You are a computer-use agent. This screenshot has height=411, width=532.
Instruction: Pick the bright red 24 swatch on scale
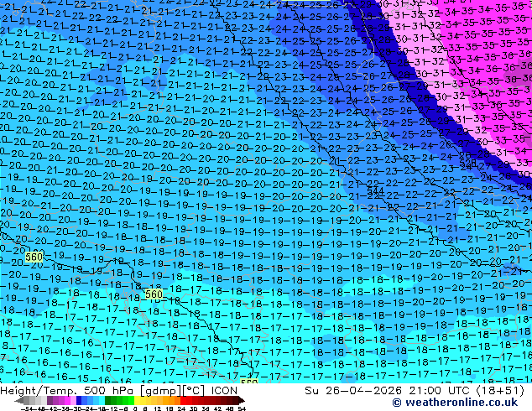point(183,401)
